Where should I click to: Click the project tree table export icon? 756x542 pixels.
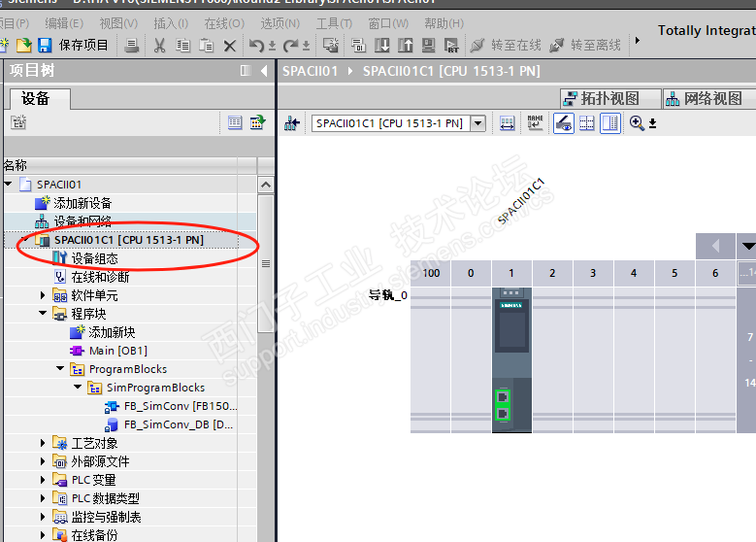point(257,122)
